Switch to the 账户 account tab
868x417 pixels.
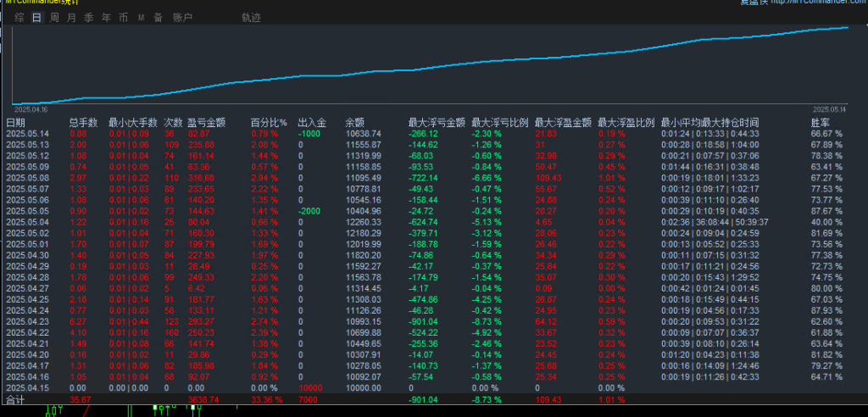[x=182, y=17]
